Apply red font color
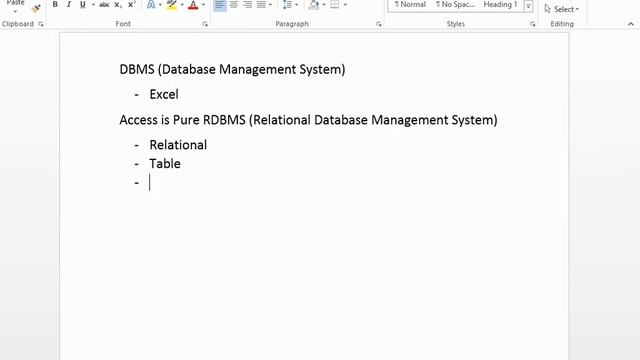The image size is (640, 360). [193, 4]
